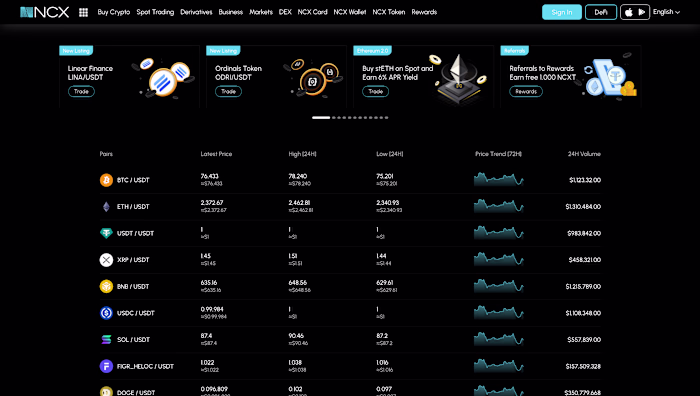Open the Buy Crypto menu

tap(114, 12)
